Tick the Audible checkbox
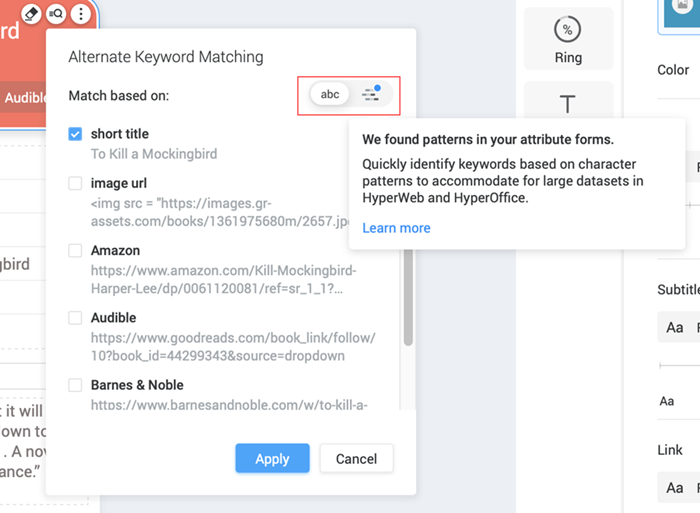 [x=76, y=318]
